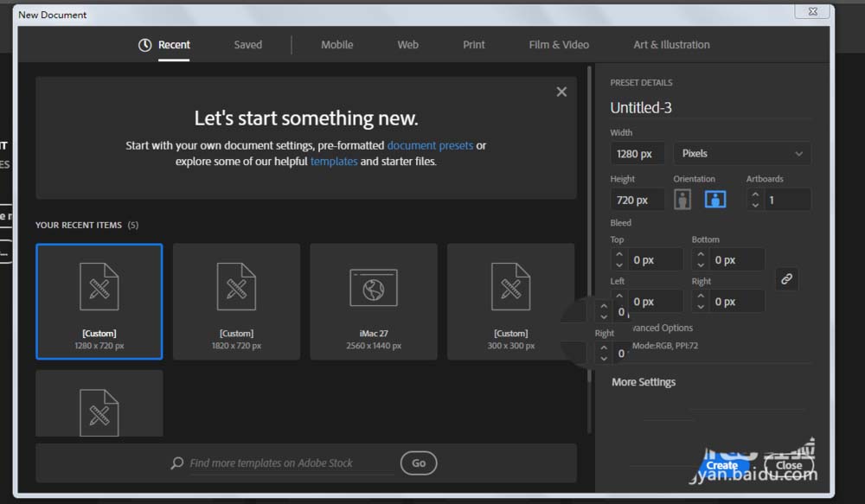Expand Advanced Options section

tap(662, 329)
